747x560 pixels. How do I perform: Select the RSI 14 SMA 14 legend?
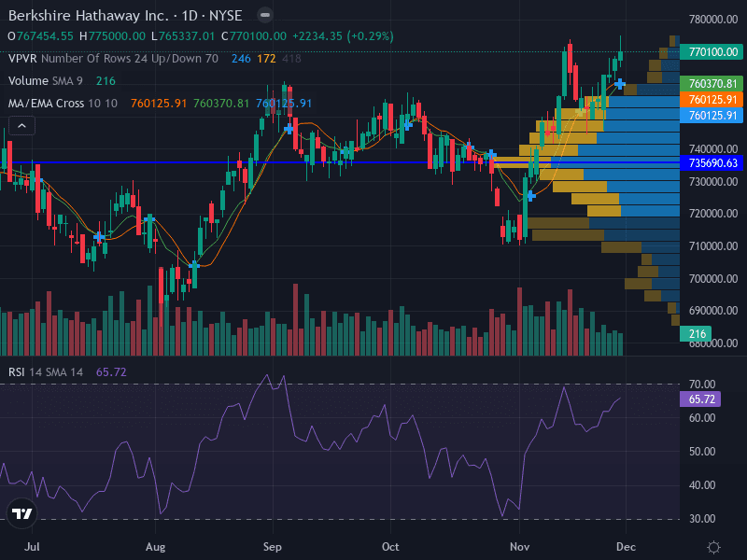[x=46, y=371]
